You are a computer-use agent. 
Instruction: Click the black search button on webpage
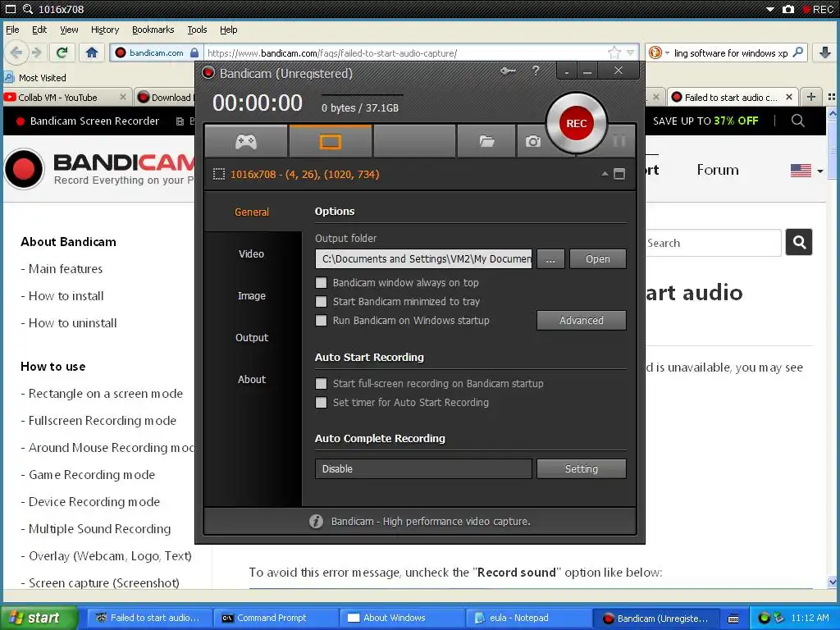799,242
